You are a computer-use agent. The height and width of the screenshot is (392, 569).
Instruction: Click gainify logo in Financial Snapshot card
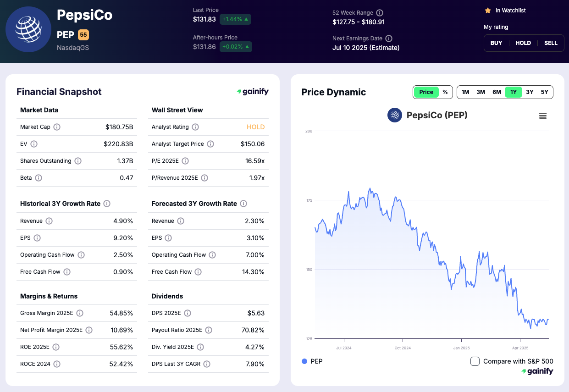point(253,92)
